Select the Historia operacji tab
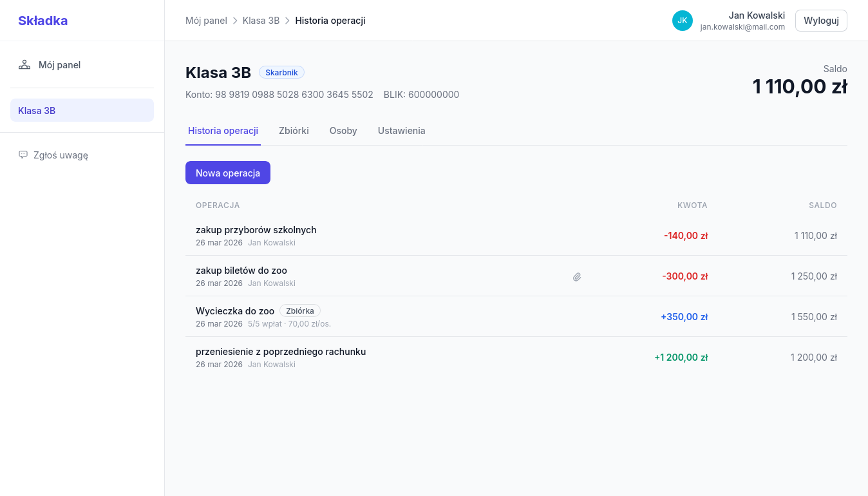868x496 pixels. tap(223, 131)
